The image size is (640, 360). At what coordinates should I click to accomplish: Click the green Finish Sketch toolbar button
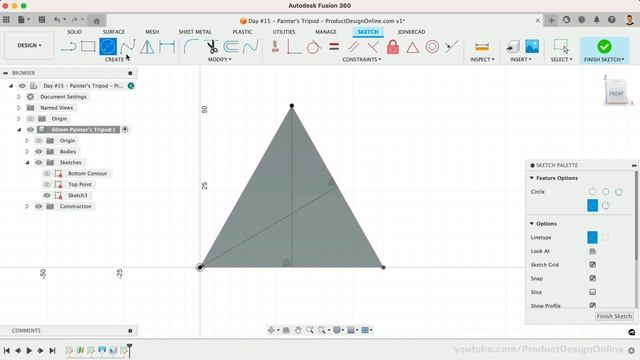(604, 50)
